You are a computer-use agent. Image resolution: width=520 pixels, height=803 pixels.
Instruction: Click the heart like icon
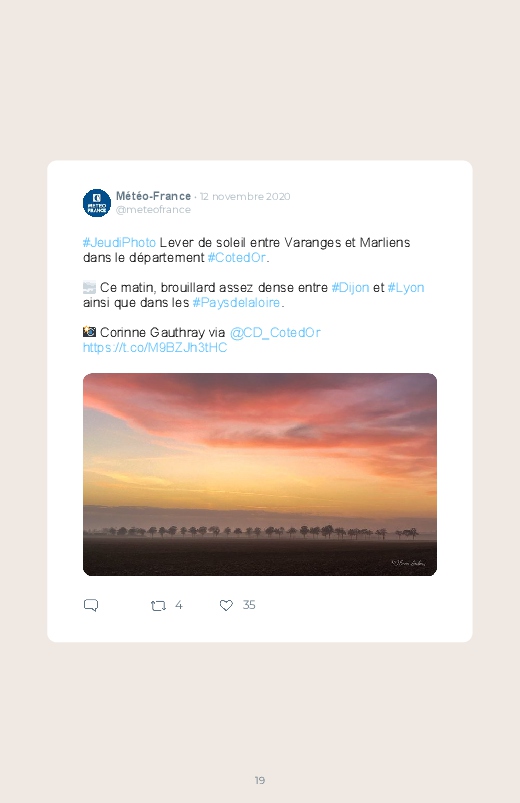coord(226,605)
